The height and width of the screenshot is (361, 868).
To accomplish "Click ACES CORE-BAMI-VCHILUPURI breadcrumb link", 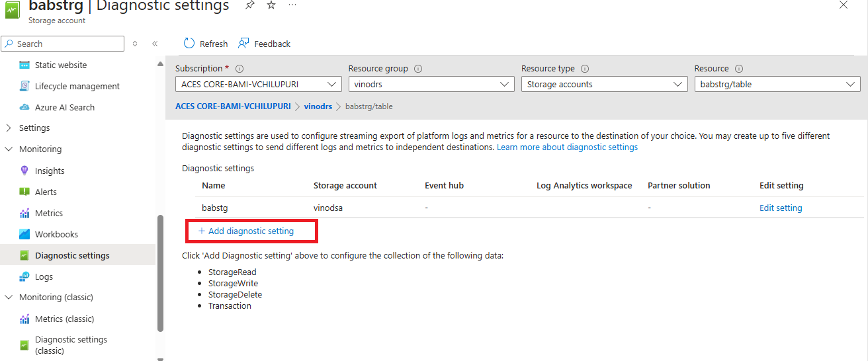I will (x=233, y=106).
